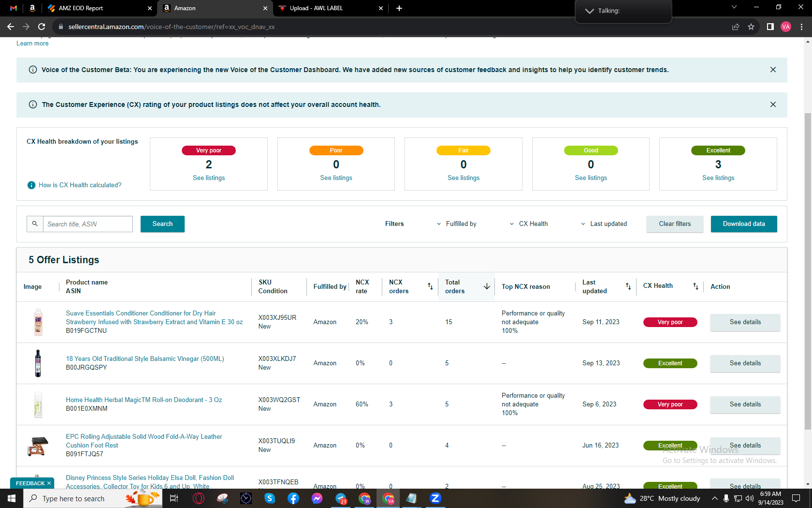Open the 18 Years Old Balsamic Vinegar link
Viewport: 812px width, 508px height.
tap(145, 359)
